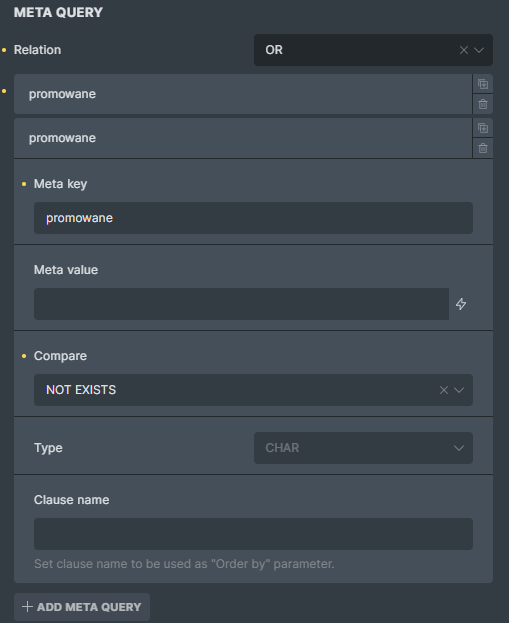This screenshot has width=509, height=623.
Task: Open the Type CHAR dropdown
Action: 363,448
